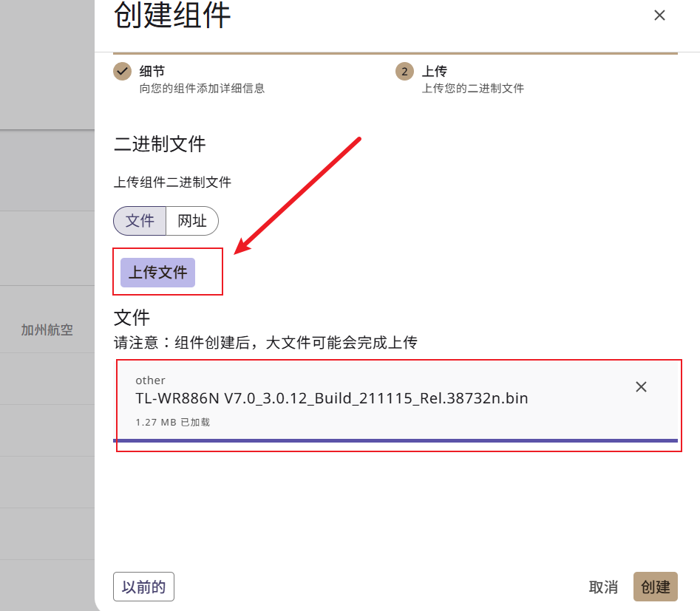Close the 创建组件 dialog with X
Screen dimensions: 700x611
(x=659, y=16)
